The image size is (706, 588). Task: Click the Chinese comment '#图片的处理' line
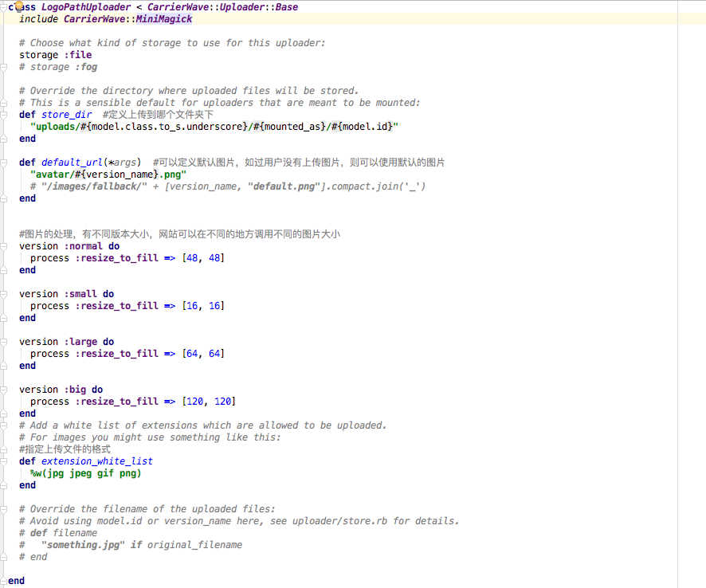point(179,234)
